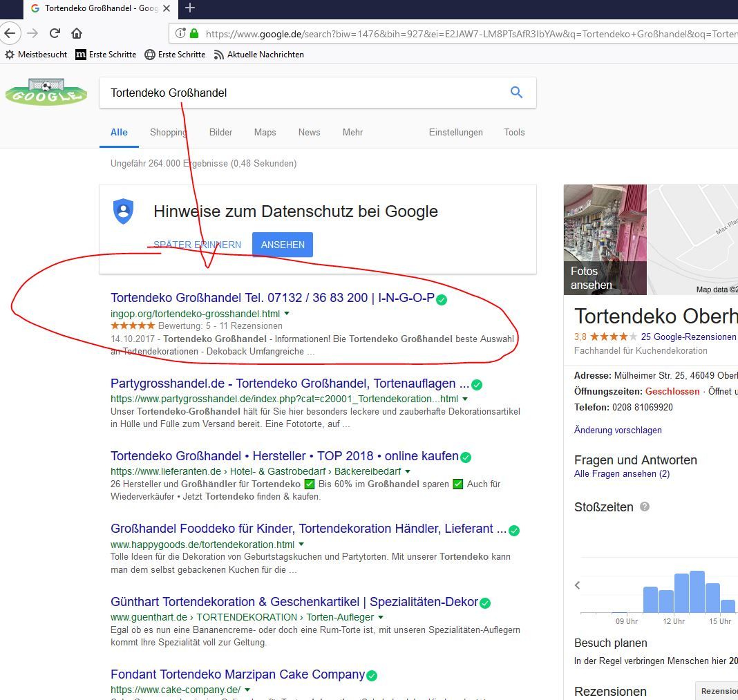Click the ingop.org/tortendeko-grosshandel.html green URL

click(x=196, y=314)
